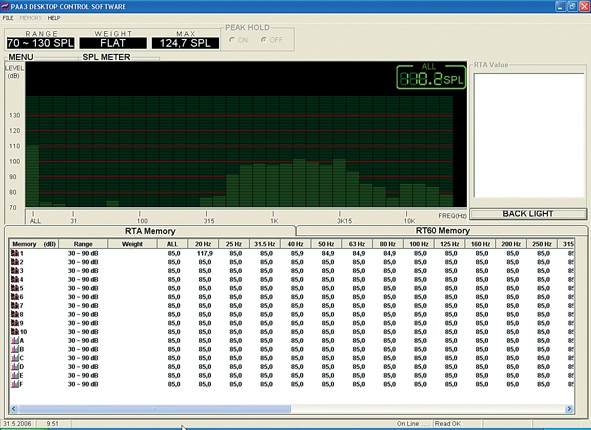Click the range cell of memory 5
Viewport: 591px width, 430px height.
click(83, 288)
